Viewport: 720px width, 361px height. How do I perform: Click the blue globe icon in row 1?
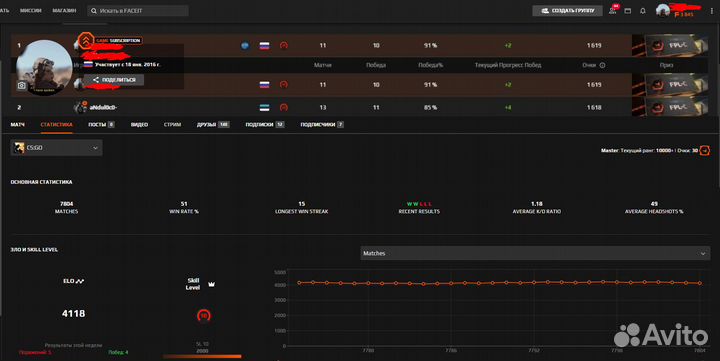(x=245, y=45)
